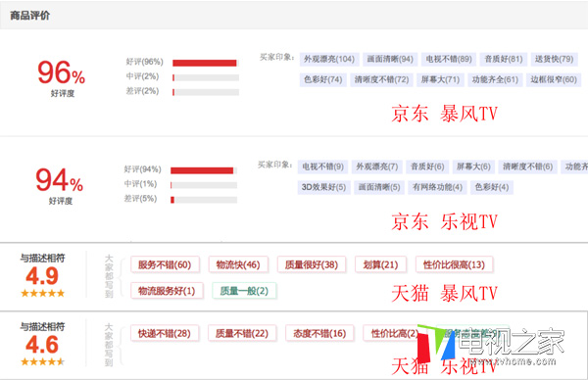Click the 态度不错(16) tag
Viewport: 588px width, 380px height.
[319, 334]
